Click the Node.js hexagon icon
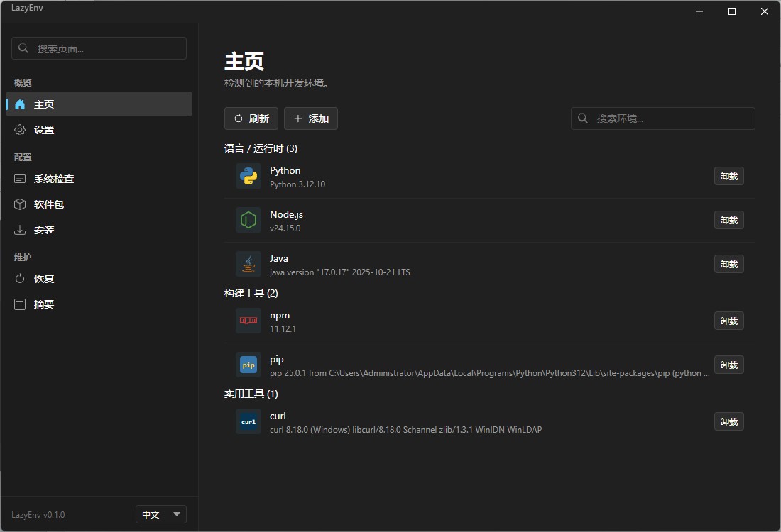 (x=248, y=220)
